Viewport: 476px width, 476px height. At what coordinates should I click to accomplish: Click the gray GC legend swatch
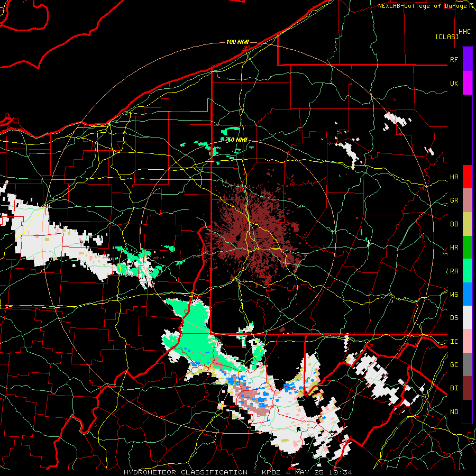467,364
